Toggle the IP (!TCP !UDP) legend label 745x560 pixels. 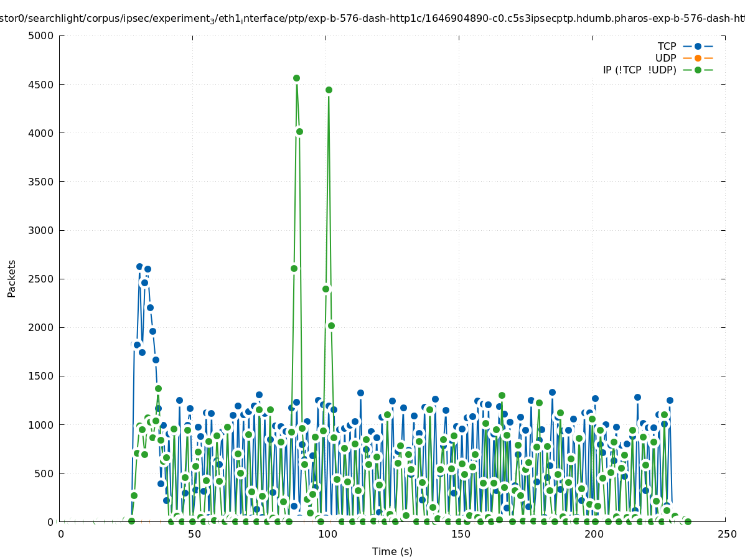coord(639,70)
